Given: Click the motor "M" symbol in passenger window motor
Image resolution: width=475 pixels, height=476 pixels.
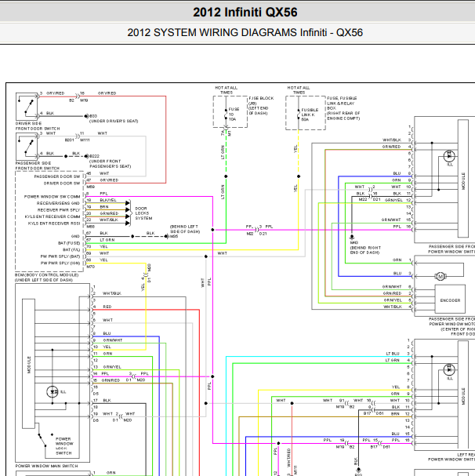Looking at the screenshot, I should pos(441,276).
